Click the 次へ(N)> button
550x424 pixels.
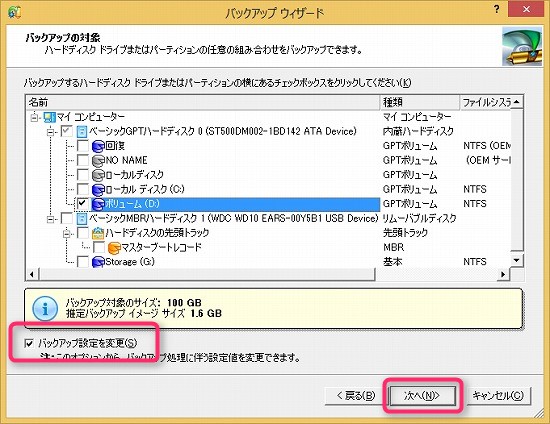click(x=422, y=396)
